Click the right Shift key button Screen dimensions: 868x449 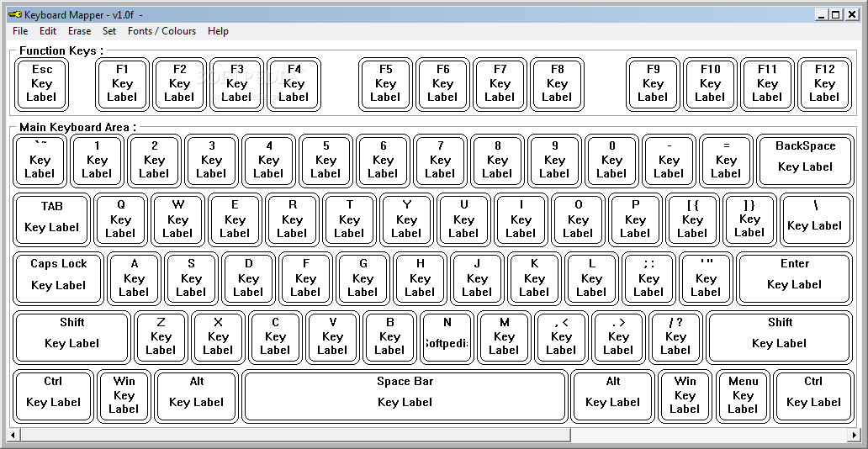click(x=780, y=337)
